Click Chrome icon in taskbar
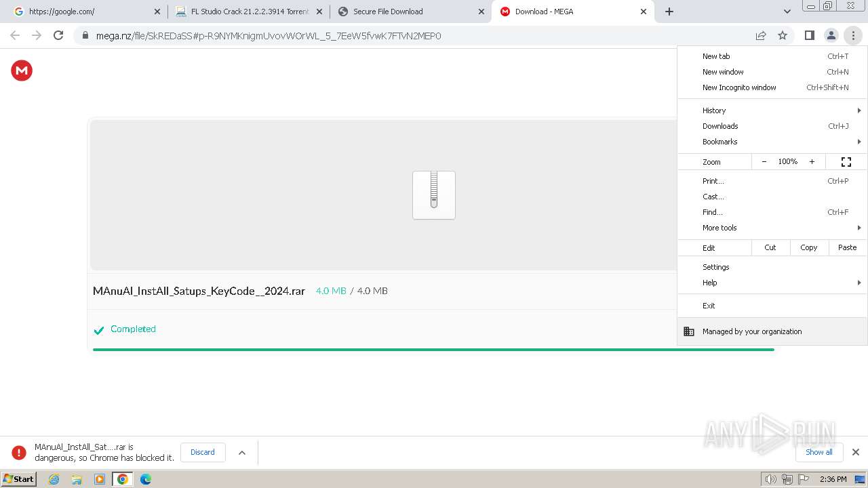 pyautogui.click(x=123, y=479)
